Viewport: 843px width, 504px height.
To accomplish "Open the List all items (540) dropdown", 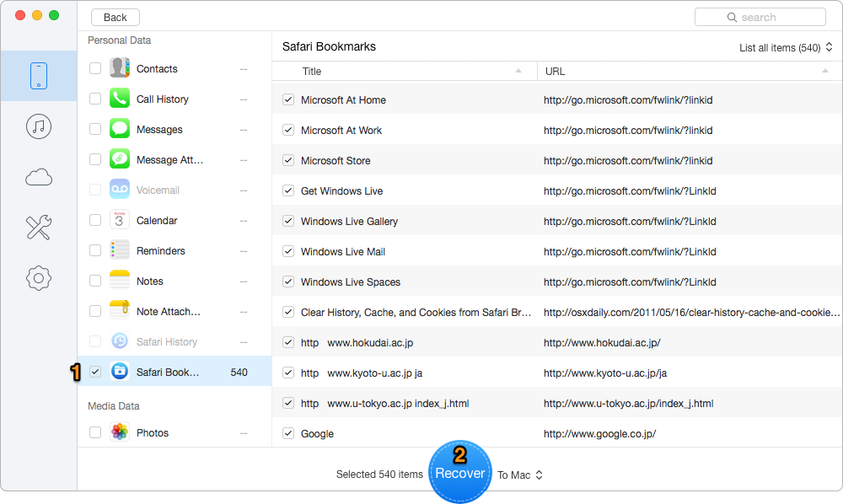I will [x=786, y=48].
